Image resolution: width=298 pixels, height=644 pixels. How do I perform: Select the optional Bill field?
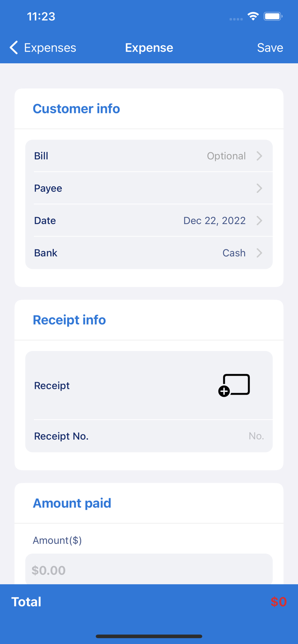[227, 156]
